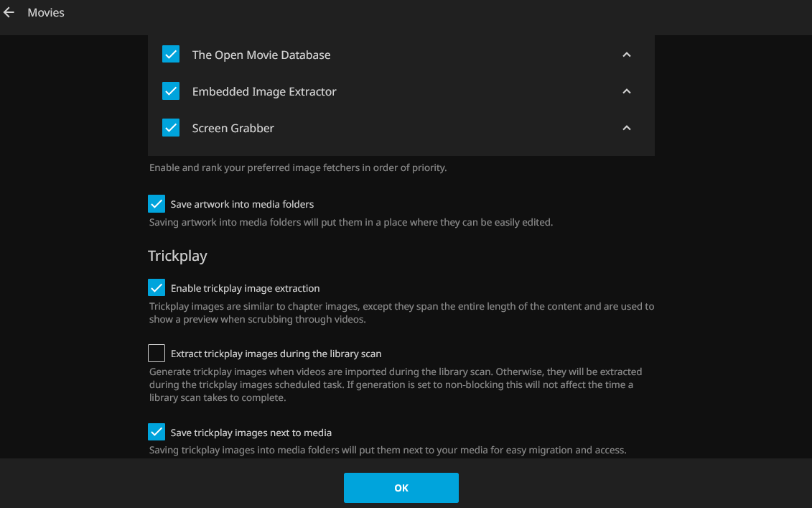Click the 'Enable trickplay image extraction' label text

245,288
